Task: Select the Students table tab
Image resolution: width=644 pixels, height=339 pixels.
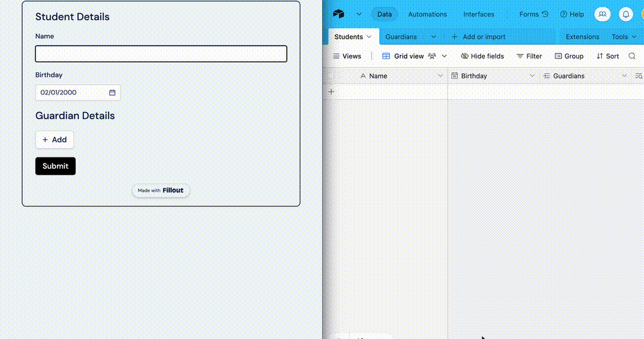Action: click(348, 37)
